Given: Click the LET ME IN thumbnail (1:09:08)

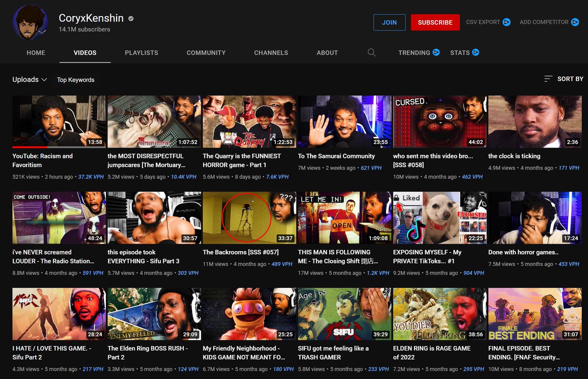Looking at the screenshot, I should 344,218.
